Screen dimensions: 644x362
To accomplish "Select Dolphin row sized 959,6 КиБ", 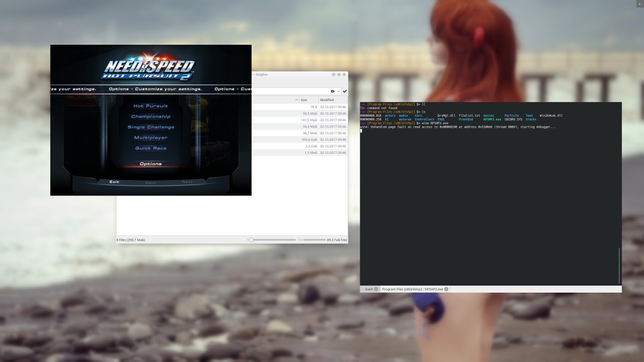I will tap(299, 139).
